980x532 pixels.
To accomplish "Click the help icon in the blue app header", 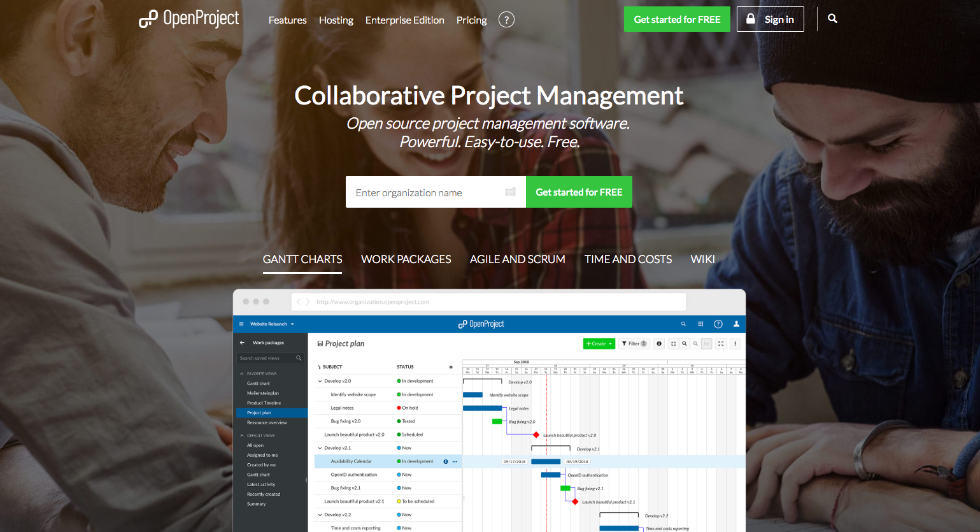I will click(x=718, y=324).
